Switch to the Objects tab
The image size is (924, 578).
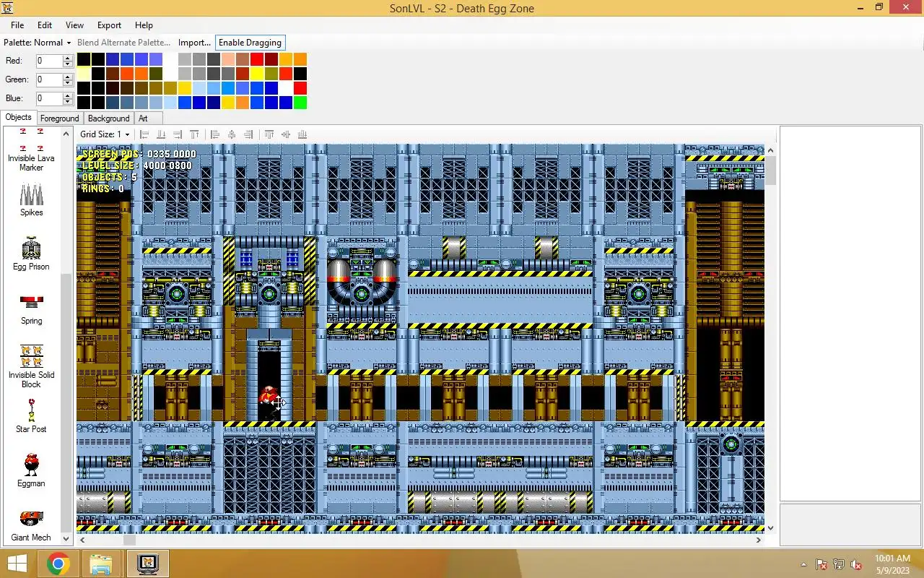point(18,117)
